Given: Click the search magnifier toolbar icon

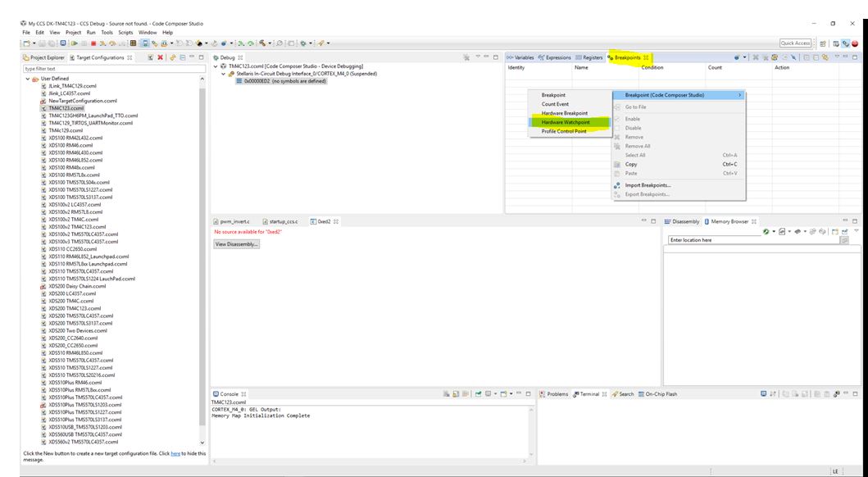Looking at the screenshot, I should tap(279, 43).
